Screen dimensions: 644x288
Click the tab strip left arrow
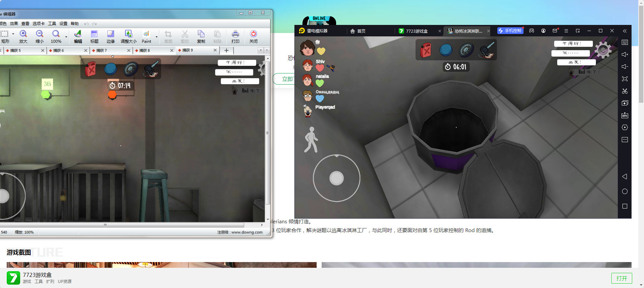(260, 50)
